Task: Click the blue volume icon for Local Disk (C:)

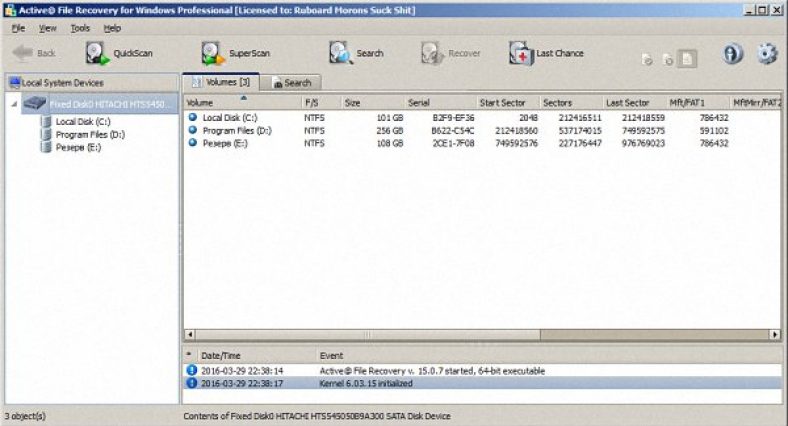Action: pos(192,117)
